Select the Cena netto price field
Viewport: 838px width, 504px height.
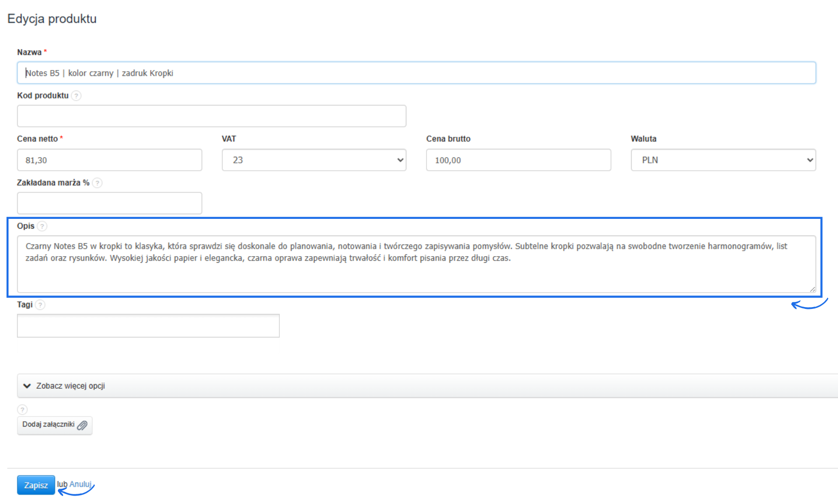coord(109,160)
